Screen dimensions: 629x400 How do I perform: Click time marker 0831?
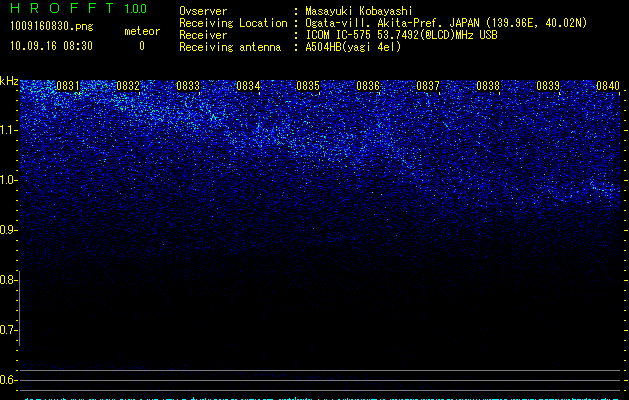(68, 86)
